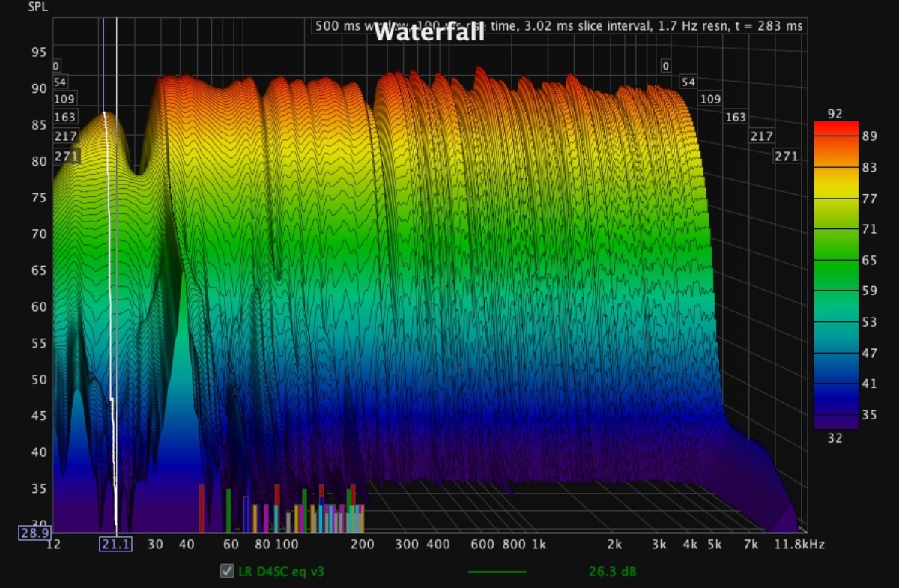The width and height of the screenshot is (899, 588).
Task: Click the 271 time slice label on left
Action: [x=65, y=157]
